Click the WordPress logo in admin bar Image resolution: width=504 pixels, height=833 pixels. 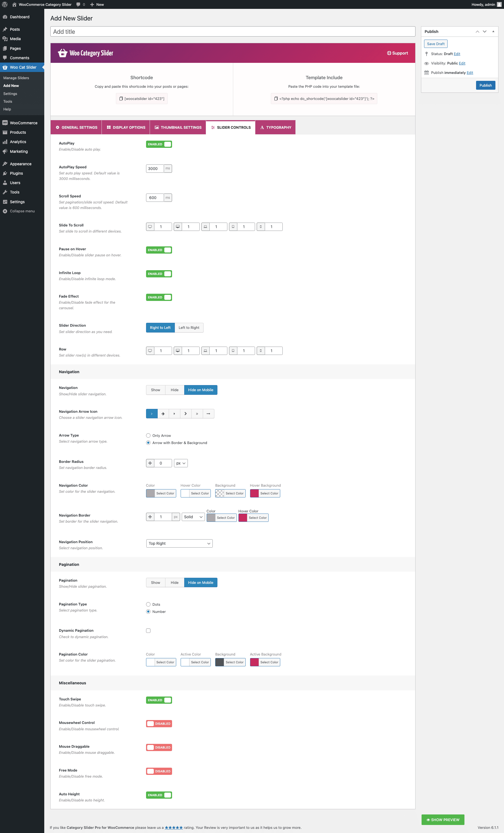coord(5,4)
